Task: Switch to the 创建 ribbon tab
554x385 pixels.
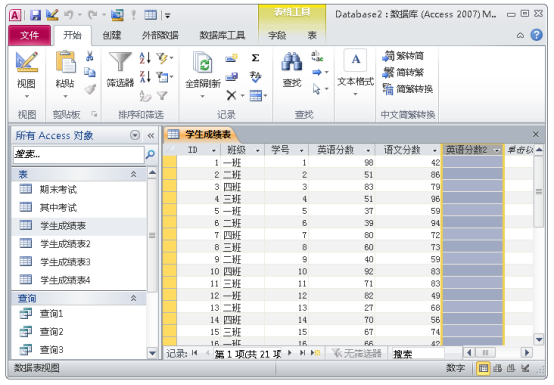Action: coord(112,35)
